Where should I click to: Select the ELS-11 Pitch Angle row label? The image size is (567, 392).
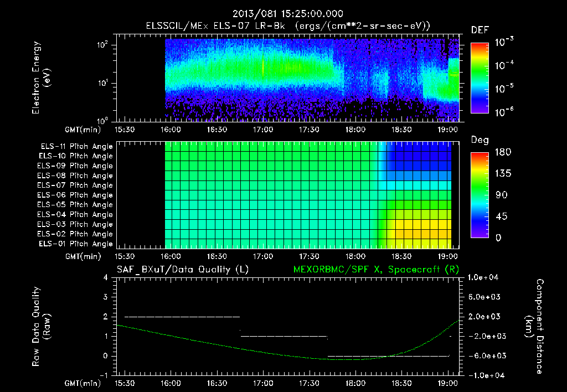76,147
